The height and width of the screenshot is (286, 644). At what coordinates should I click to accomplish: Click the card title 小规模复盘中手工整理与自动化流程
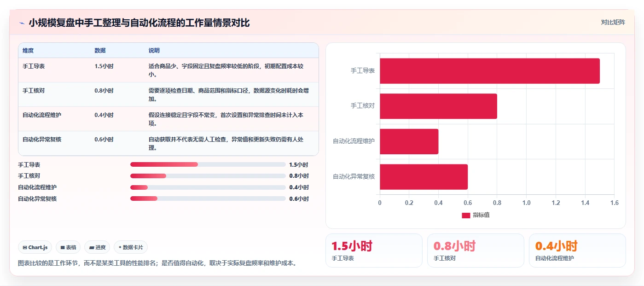coord(139,23)
